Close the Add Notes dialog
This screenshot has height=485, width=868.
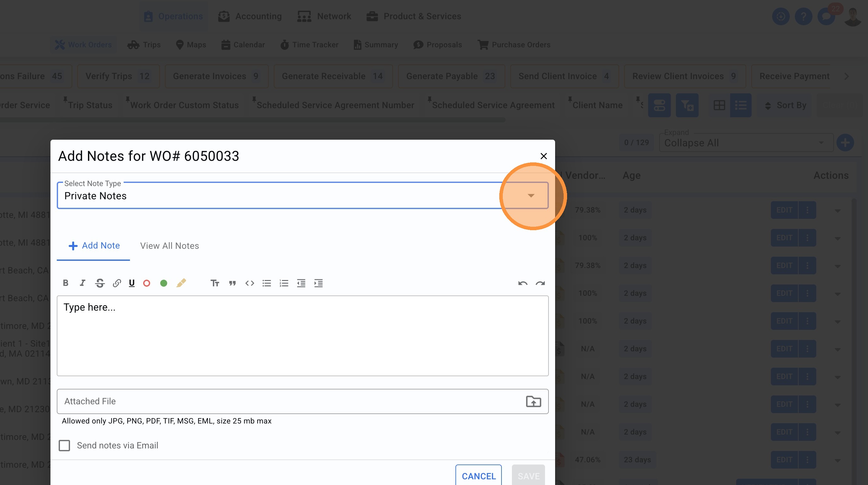point(543,156)
